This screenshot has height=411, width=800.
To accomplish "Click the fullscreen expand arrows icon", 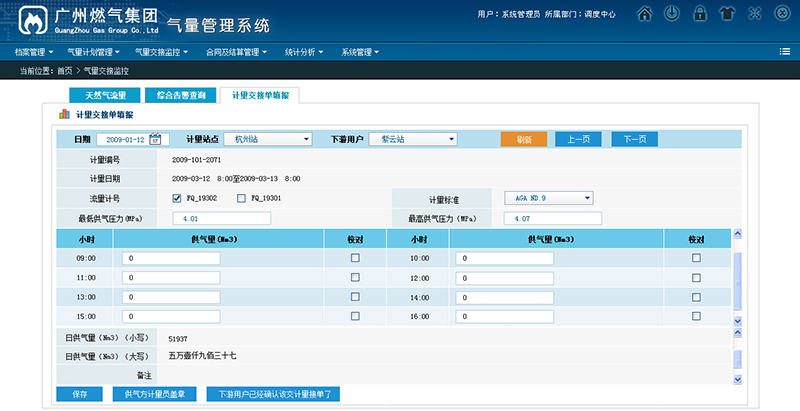I will click(753, 15).
